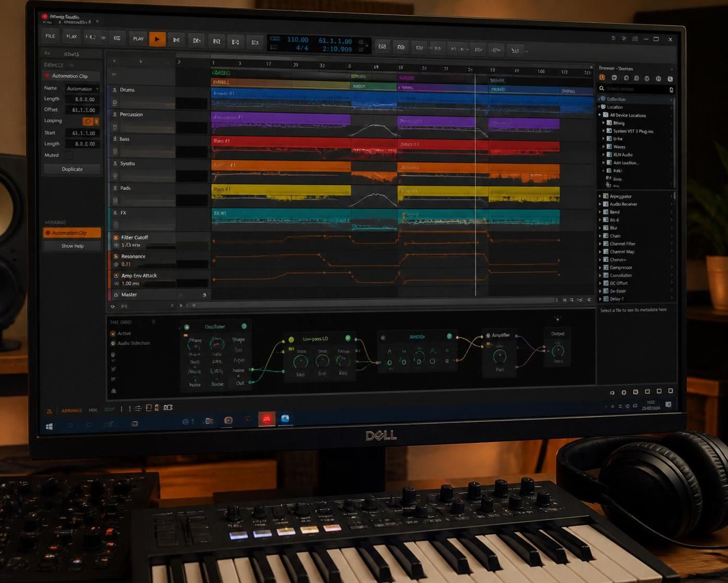Click the Percussion track record-arm icon
Viewport: 728px width, 583px height.
tap(115, 127)
